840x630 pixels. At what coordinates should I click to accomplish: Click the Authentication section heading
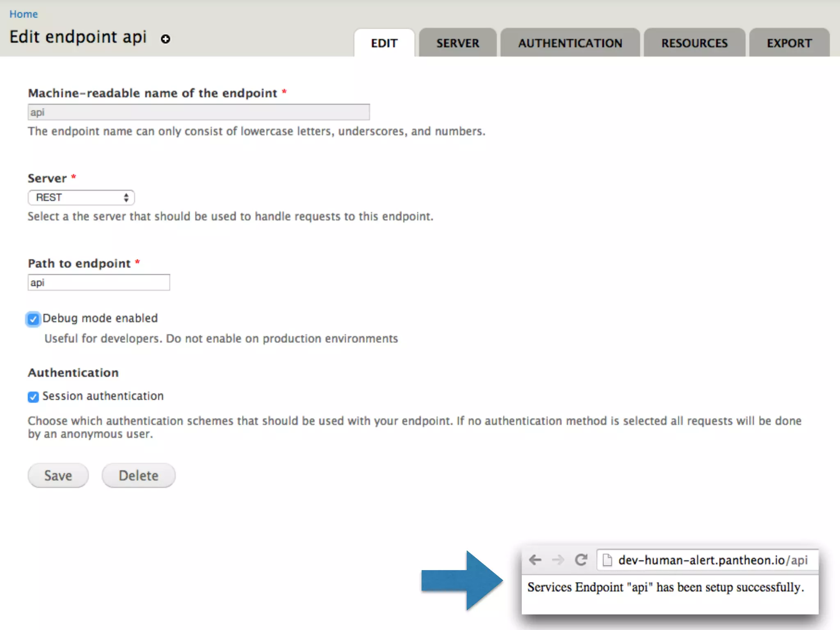[x=73, y=372]
